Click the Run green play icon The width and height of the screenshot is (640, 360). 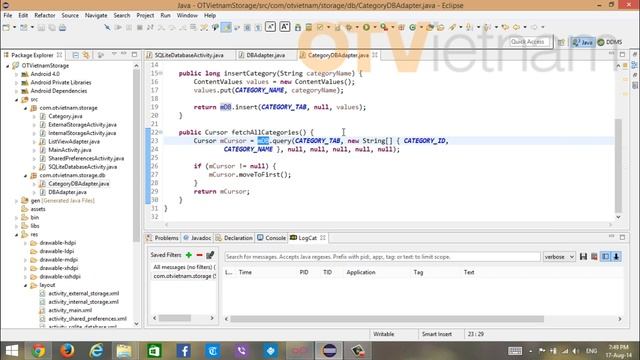pyautogui.click(x=366, y=27)
